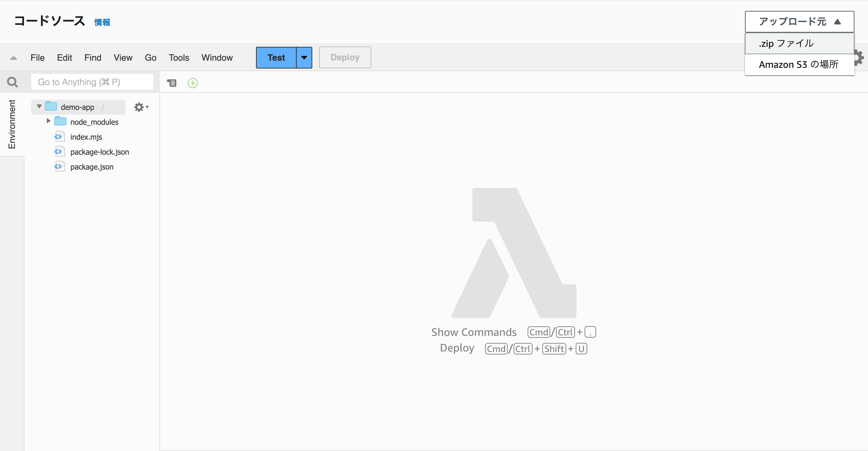Collapse the demo-app root folder

(39, 107)
